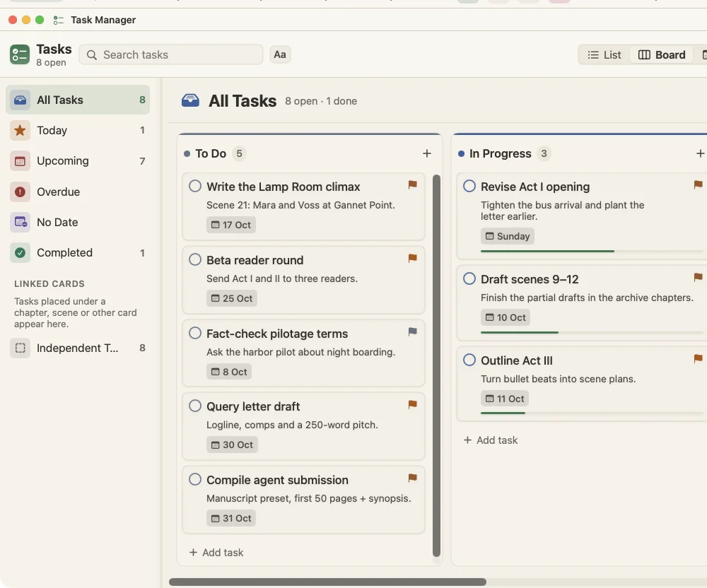Open the Sunday due date chip
707x588 pixels.
click(x=508, y=236)
